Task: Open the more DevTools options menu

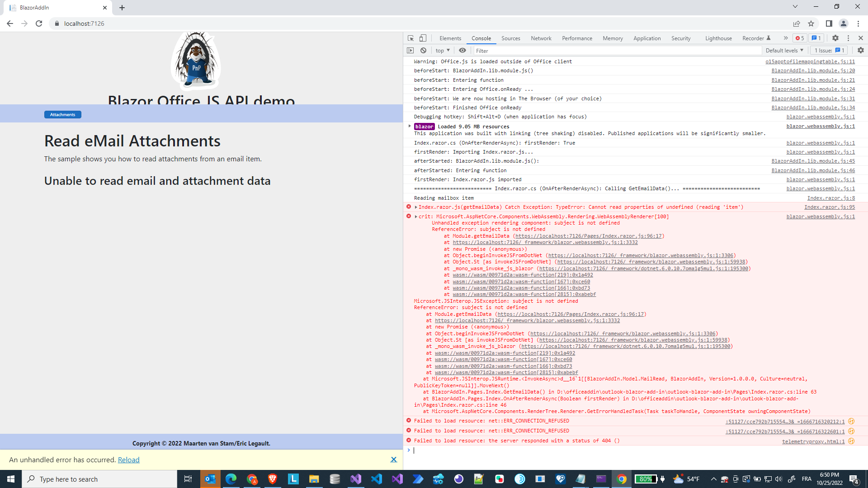Action: click(849, 38)
